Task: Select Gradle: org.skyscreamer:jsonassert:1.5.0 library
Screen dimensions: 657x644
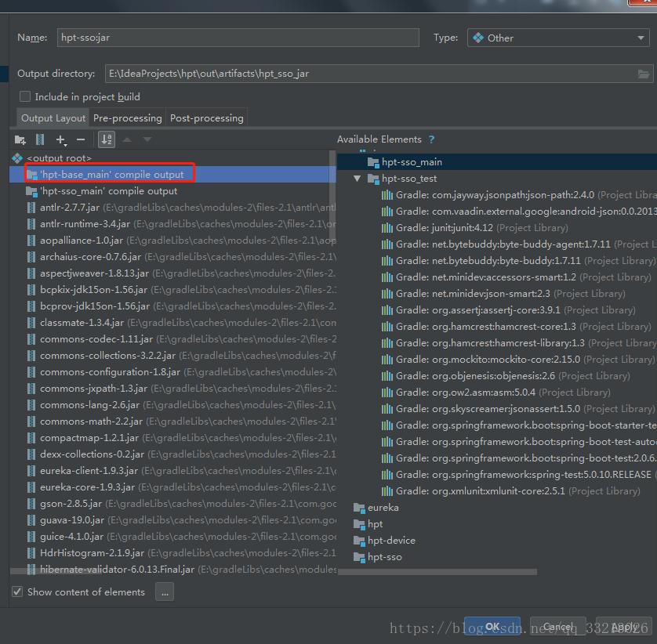Action: pyautogui.click(x=497, y=409)
